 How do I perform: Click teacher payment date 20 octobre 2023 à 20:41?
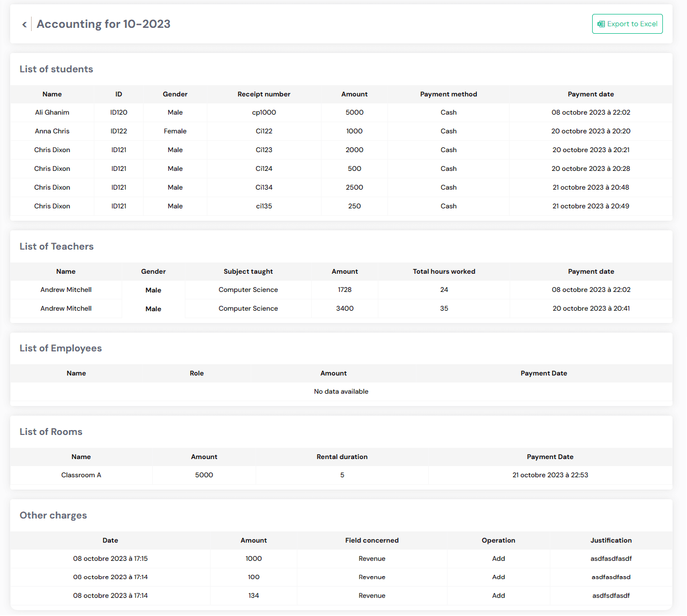tap(591, 309)
